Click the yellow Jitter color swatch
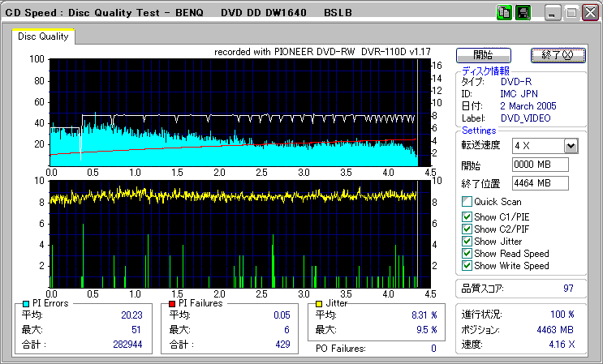This screenshot has width=603, height=364. 321,303
